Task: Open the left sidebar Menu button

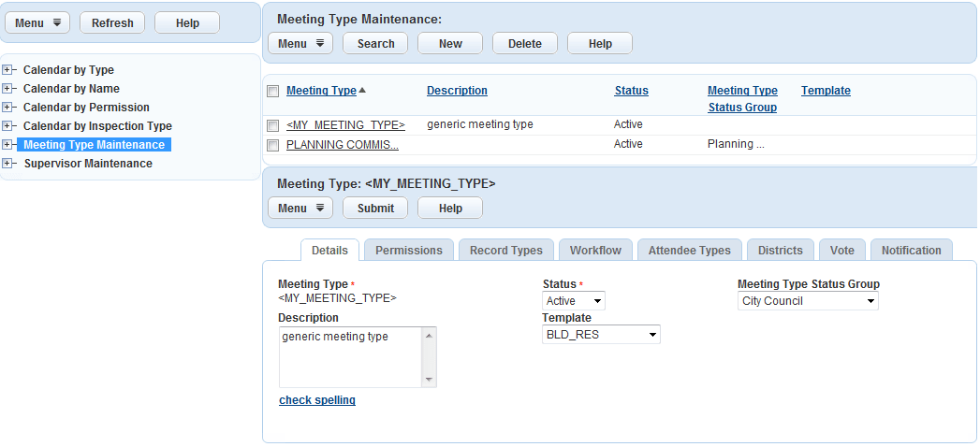Action: pos(37,23)
